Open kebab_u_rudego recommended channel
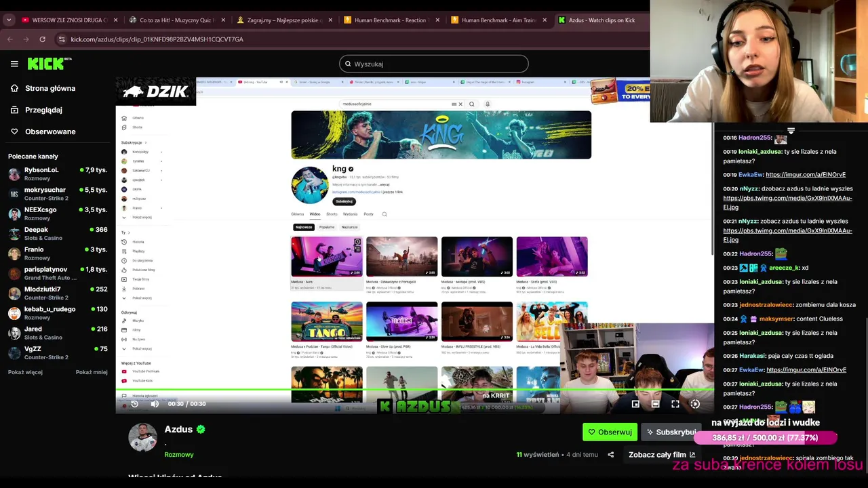 point(57,312)
